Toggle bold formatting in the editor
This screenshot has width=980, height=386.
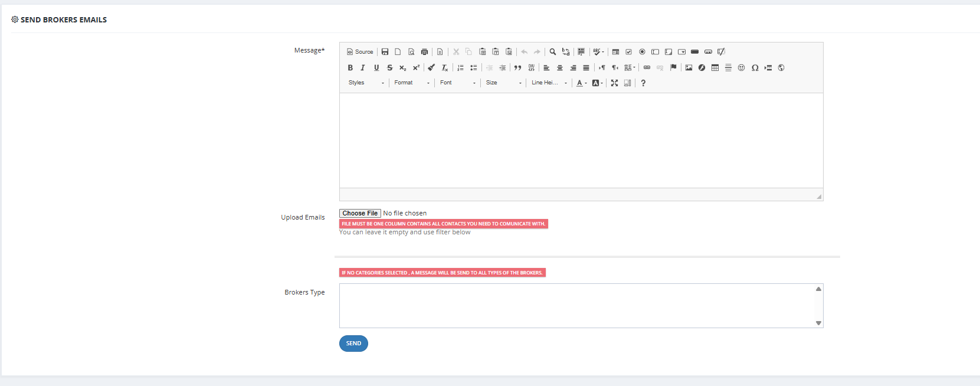pos(350,68)
